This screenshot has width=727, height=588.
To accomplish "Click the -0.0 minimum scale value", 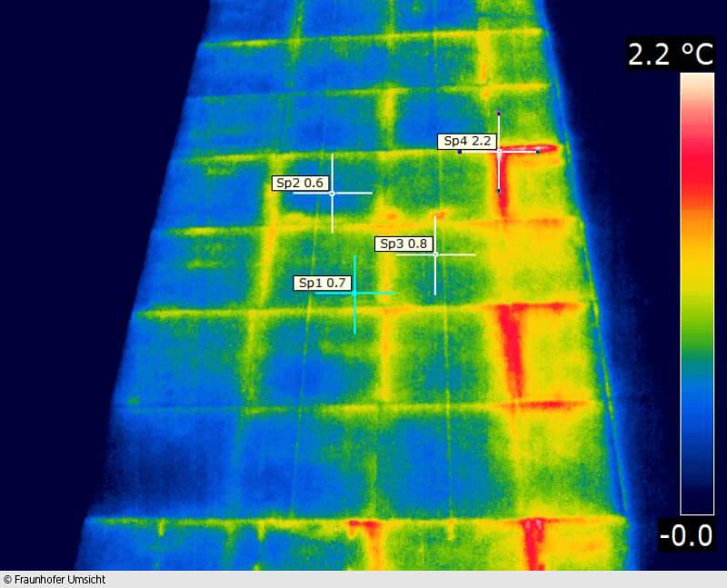I will (686, 535).
